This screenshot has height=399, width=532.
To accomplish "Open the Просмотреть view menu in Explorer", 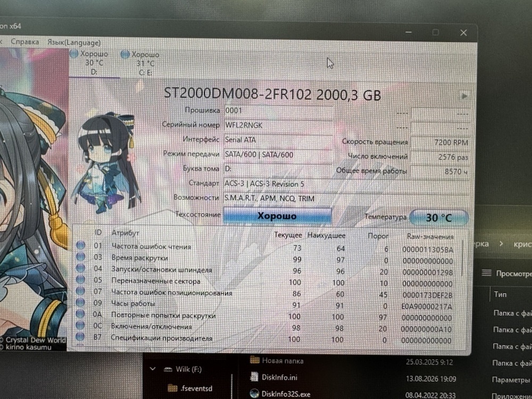I will pyautogui.click(x=506, y=273).
